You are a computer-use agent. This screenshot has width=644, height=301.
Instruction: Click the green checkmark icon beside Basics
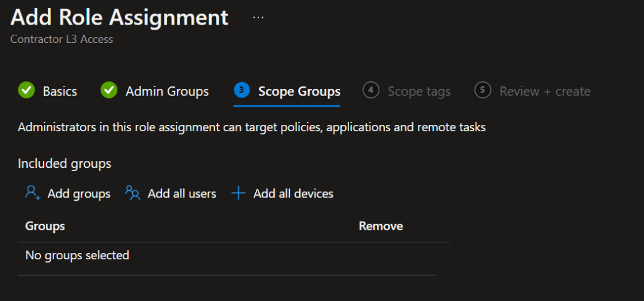point(26,91)
